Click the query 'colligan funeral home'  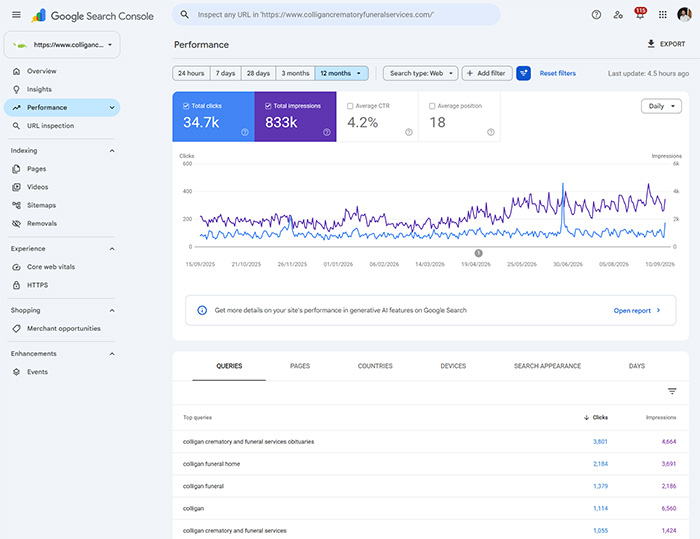[x=212, y=464]
